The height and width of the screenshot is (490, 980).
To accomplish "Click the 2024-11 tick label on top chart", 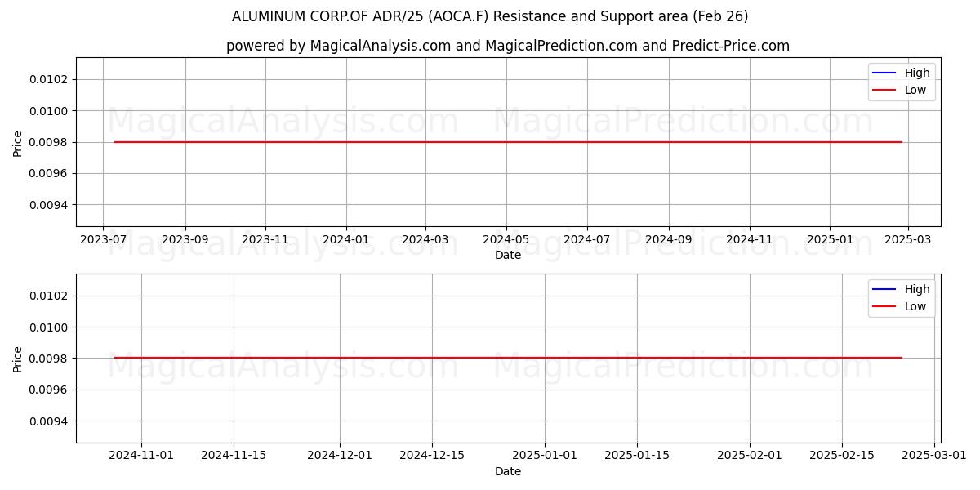I will click(749, 240).
